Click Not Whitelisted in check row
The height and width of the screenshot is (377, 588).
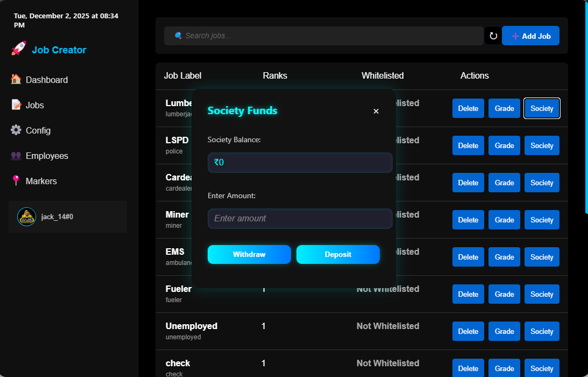(x=388, y=363)
